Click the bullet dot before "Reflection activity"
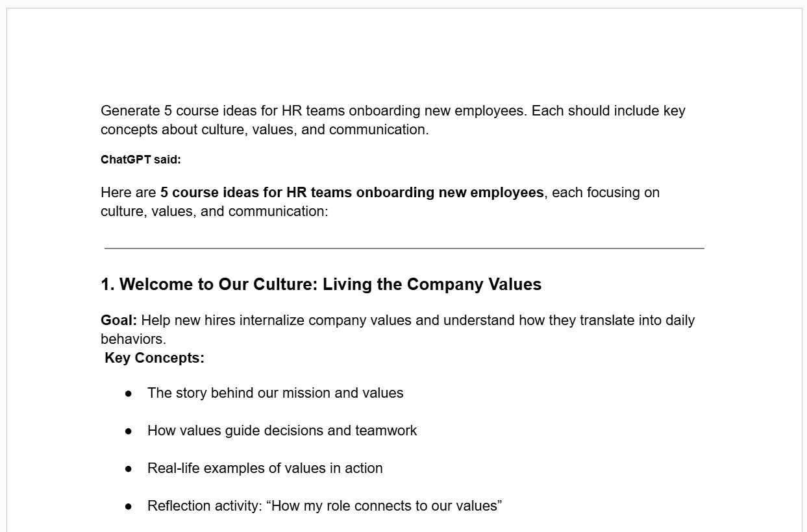807x532 pixels. tap(129, 506)
